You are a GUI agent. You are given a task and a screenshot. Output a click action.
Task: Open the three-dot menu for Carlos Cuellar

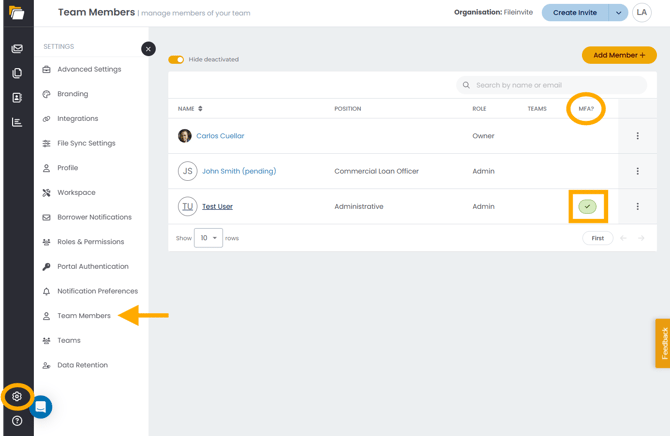coord(637,136)
